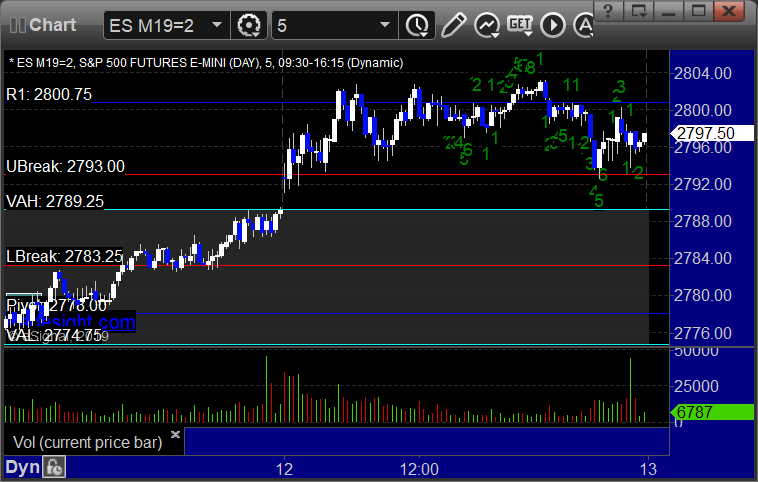Open the chart type line icon
Image resolution: width=758 pixels, height=482 pixels.
point(487,25)
